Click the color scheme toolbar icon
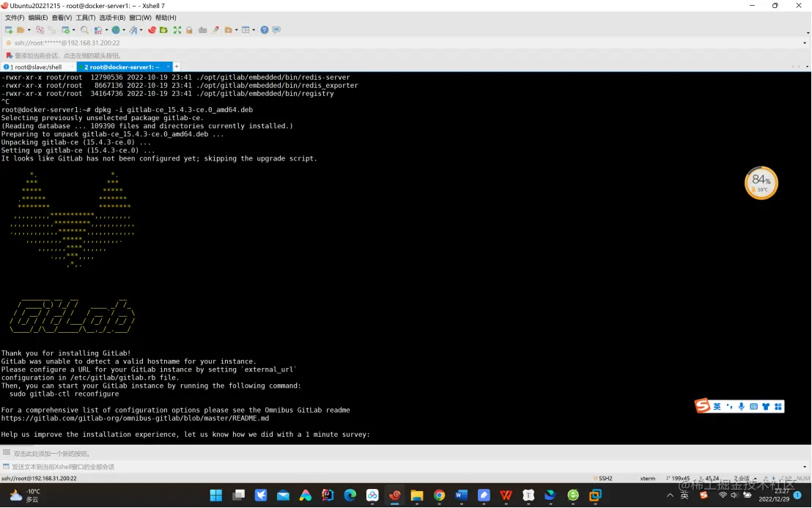This screenshot has width=812, height=508. (x=98, y=30)
